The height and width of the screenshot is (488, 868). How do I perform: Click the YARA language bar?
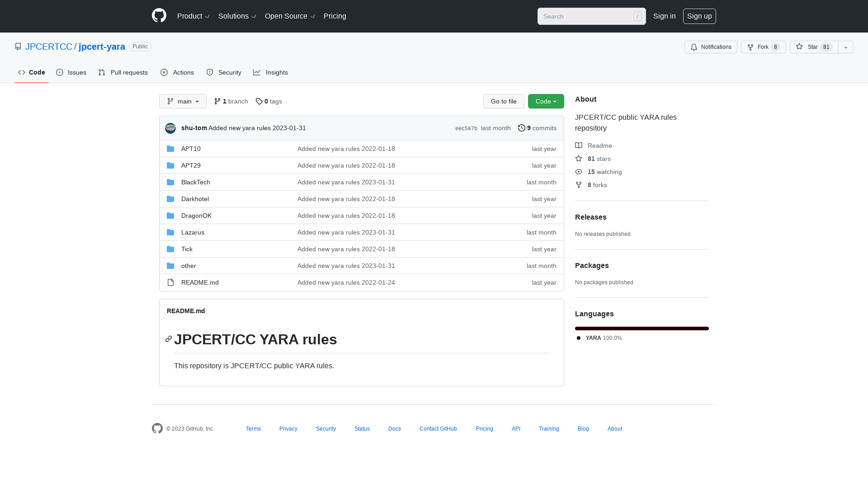(642, 328)
